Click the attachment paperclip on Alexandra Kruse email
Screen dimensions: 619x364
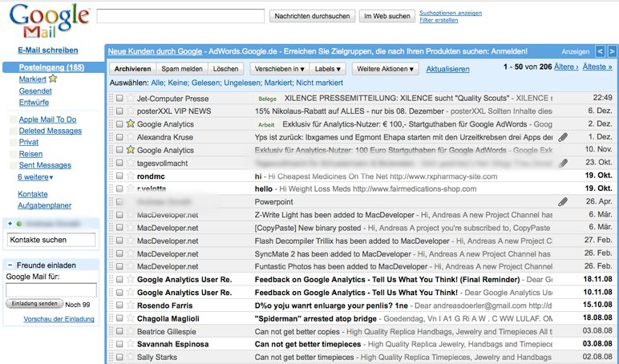click(x=563, y=137)
